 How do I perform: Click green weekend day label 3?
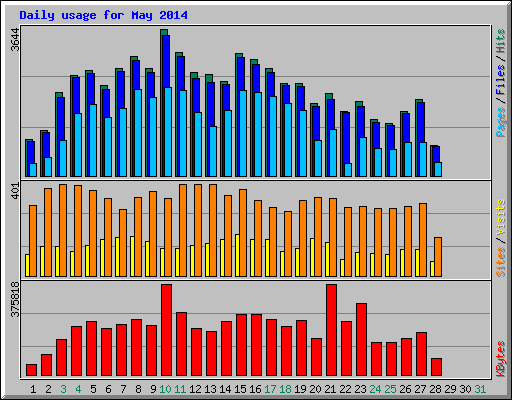point(63,389)
